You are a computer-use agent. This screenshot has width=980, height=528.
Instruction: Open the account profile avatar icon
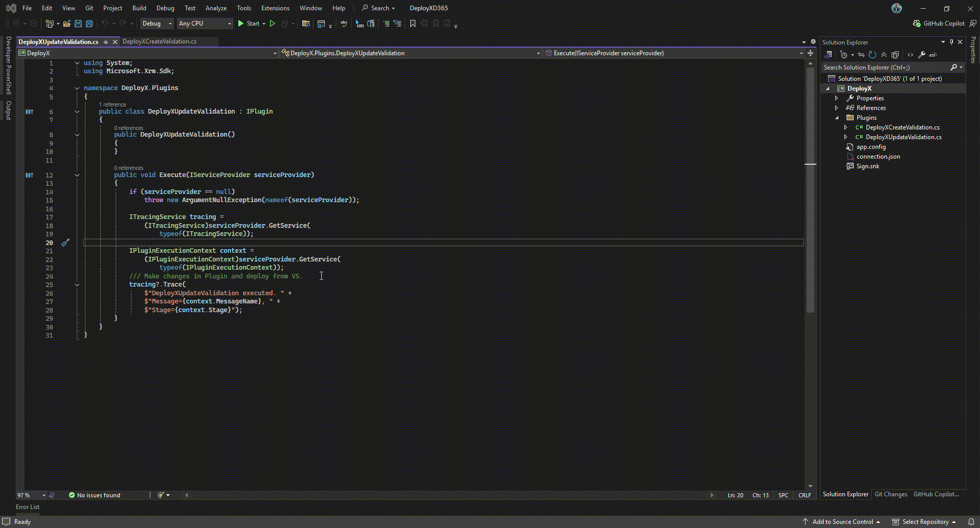pos(897,8)
